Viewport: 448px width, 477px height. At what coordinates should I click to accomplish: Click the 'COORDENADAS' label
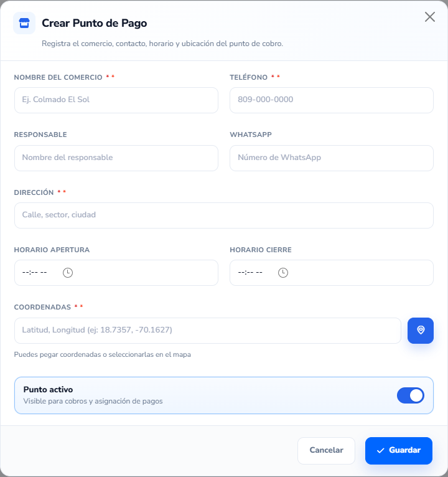pos(42,307)
